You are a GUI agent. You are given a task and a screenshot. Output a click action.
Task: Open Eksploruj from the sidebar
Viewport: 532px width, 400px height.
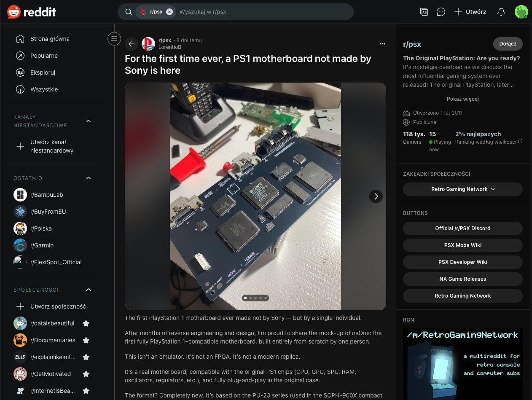(x=43, y=72)
